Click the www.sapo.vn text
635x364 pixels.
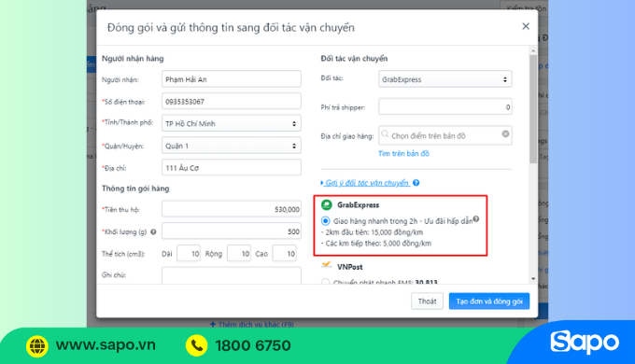pos(106,345)
